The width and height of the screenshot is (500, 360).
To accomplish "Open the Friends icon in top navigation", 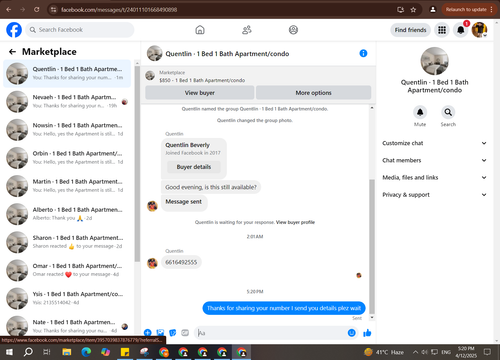I will 247,30.
